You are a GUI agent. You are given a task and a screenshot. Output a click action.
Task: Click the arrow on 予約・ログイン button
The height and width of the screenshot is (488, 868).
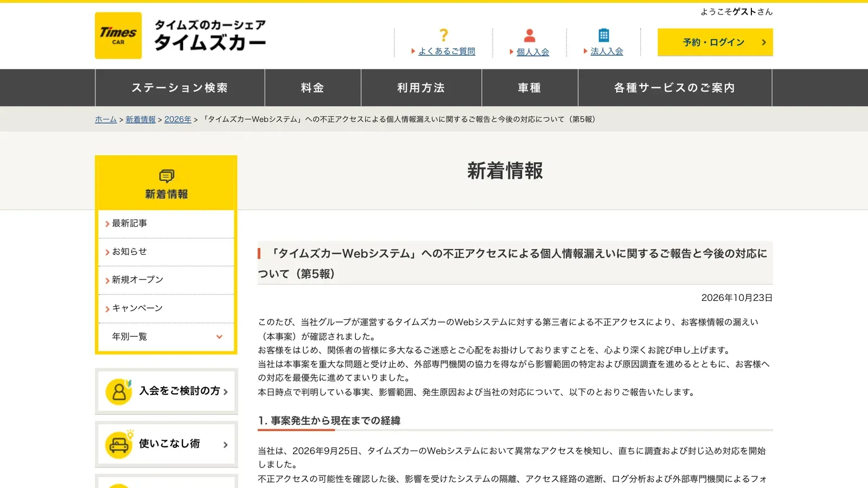[764, 42]
